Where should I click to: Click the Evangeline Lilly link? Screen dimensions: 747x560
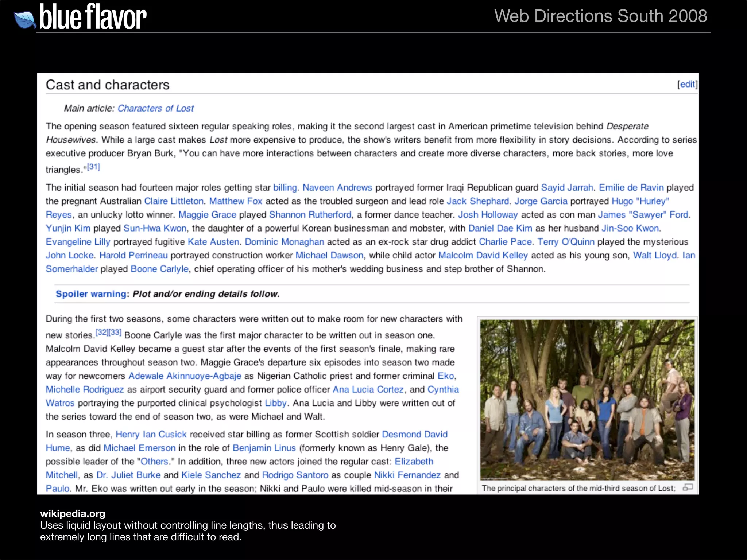point(78,242)
